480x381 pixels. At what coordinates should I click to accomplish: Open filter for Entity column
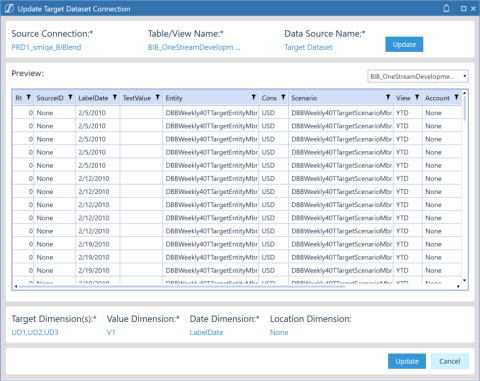coord(254,97)
